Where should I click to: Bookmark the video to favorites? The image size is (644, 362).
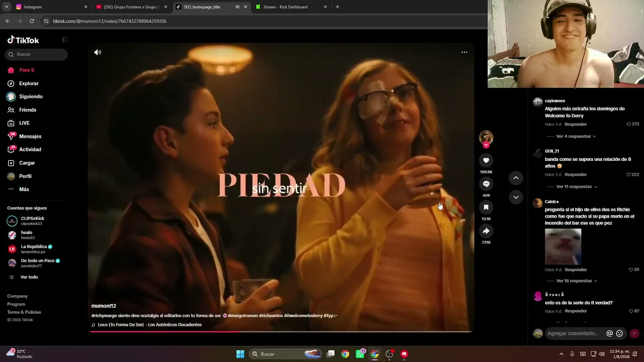[x=486, y=207]
